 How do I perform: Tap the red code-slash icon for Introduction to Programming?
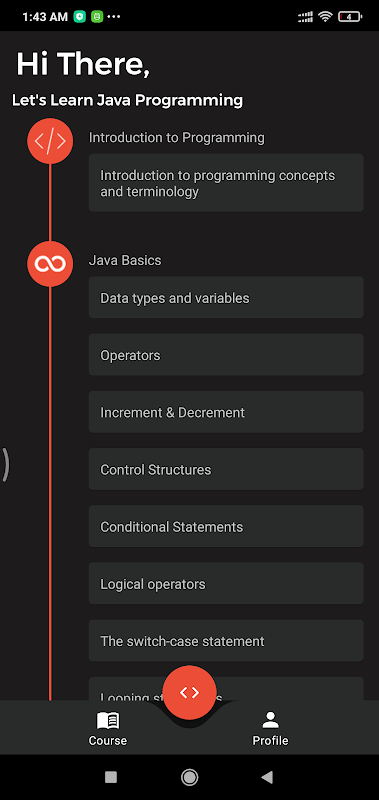[x=50, y=141]
